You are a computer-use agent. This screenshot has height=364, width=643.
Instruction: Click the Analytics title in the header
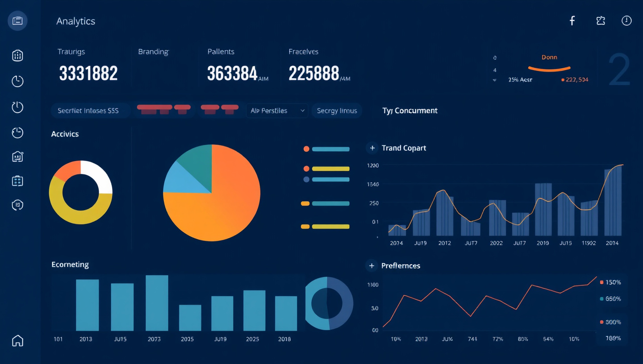click(75, 21)
